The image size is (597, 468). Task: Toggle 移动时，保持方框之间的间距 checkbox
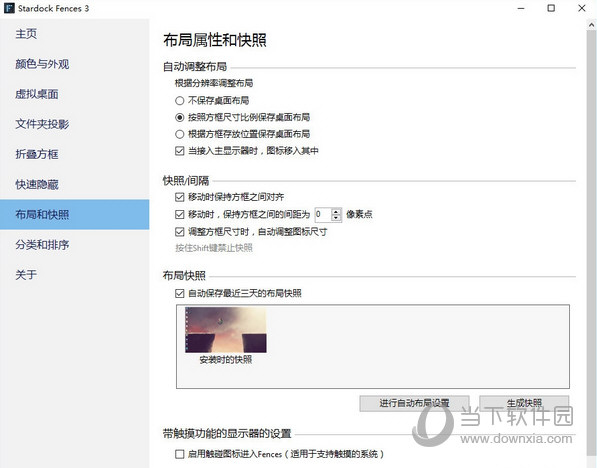coord(179,214)
